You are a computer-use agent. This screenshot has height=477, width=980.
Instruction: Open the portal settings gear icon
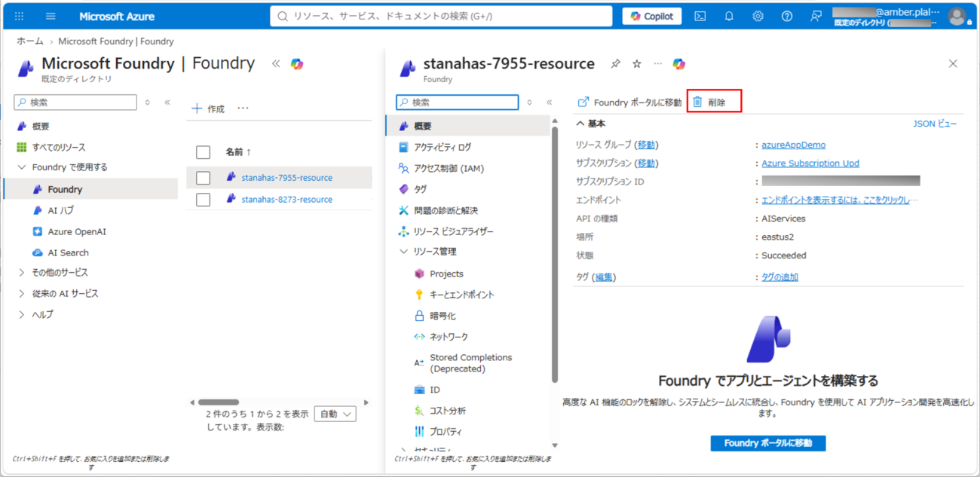758,16
